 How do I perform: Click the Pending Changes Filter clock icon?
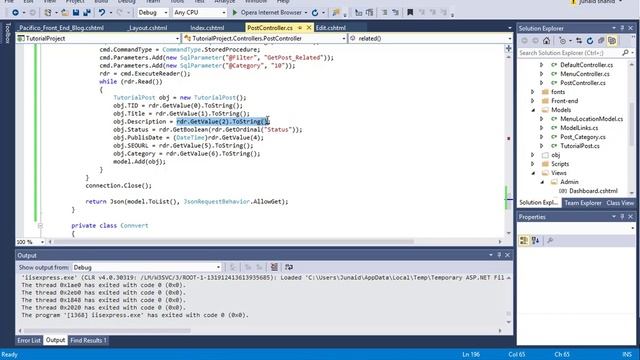[x=563, y=41]
